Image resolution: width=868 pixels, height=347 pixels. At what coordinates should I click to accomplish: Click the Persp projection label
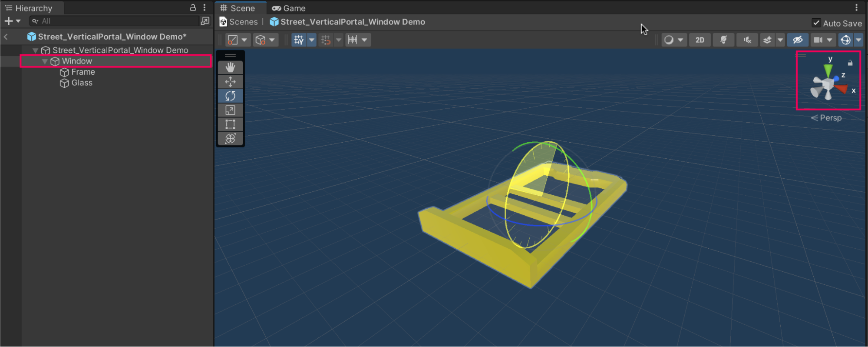click(x=830, y=118)
